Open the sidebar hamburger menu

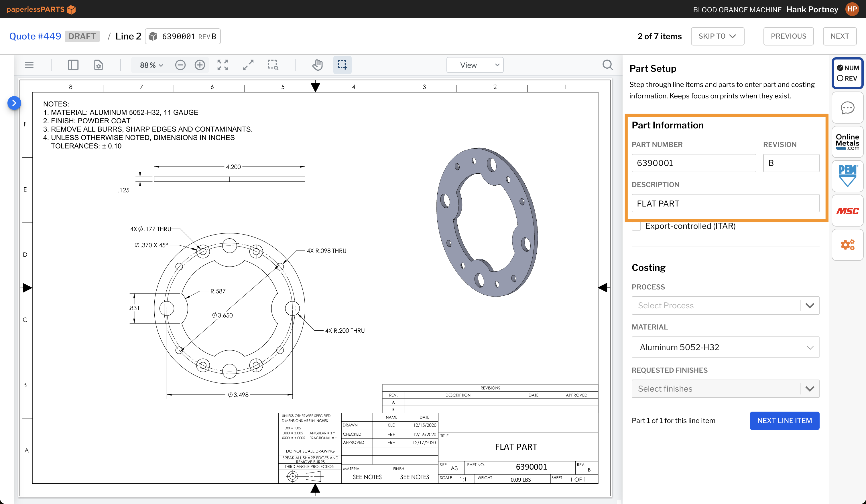pos(29,65)
